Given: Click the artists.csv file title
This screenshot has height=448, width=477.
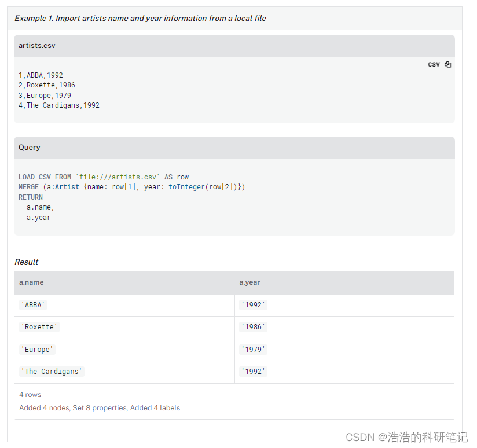Looking at the screenshot, I should click(x=37, y=46).
